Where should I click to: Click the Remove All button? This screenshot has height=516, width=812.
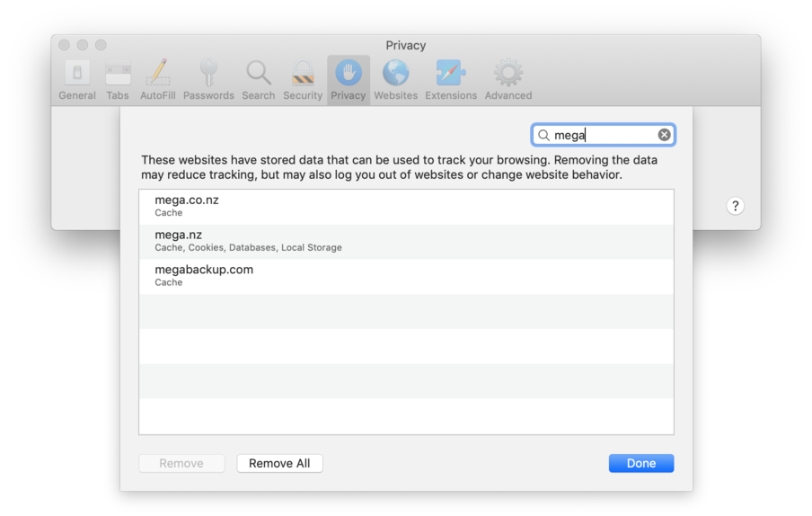coord(279,463)
